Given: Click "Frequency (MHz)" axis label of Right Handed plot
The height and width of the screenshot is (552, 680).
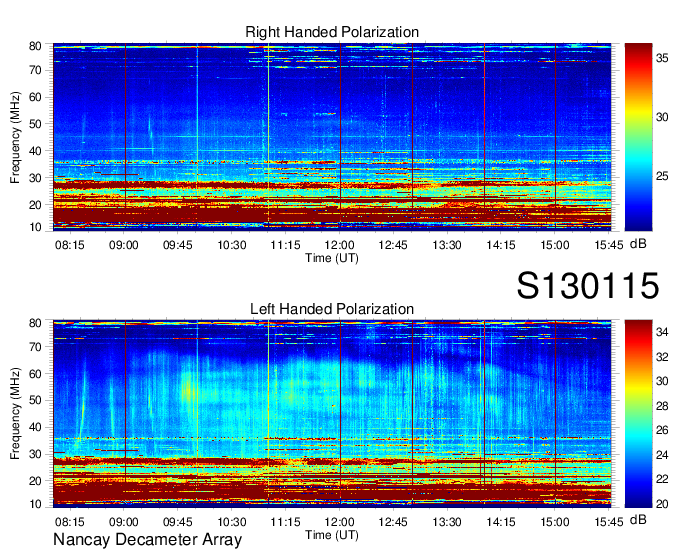Looking at the screenshot, I should [x=15, y=137].
